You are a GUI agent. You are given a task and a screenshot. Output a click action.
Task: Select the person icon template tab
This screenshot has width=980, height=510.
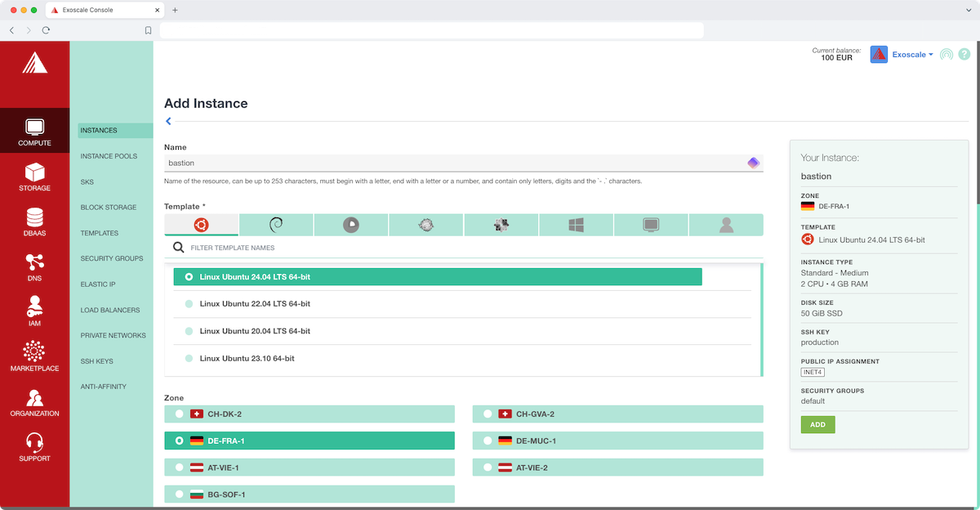click(x=726, y=225)
